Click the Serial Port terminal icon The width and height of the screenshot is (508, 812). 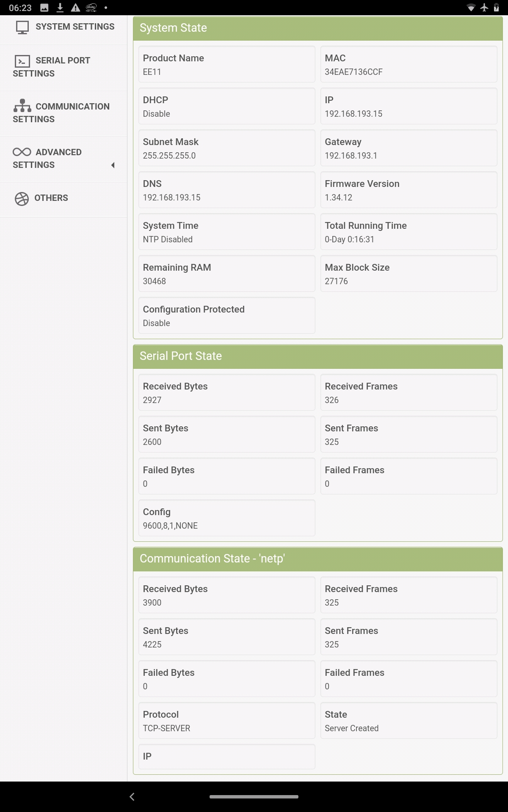pyautogui.click(x=22, y=61)
